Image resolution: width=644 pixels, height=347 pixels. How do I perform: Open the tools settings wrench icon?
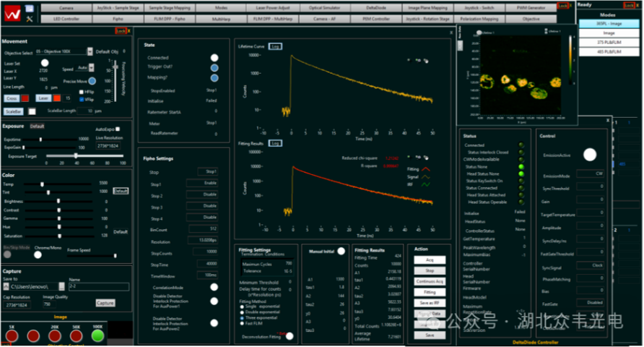(x=29, y=19)
